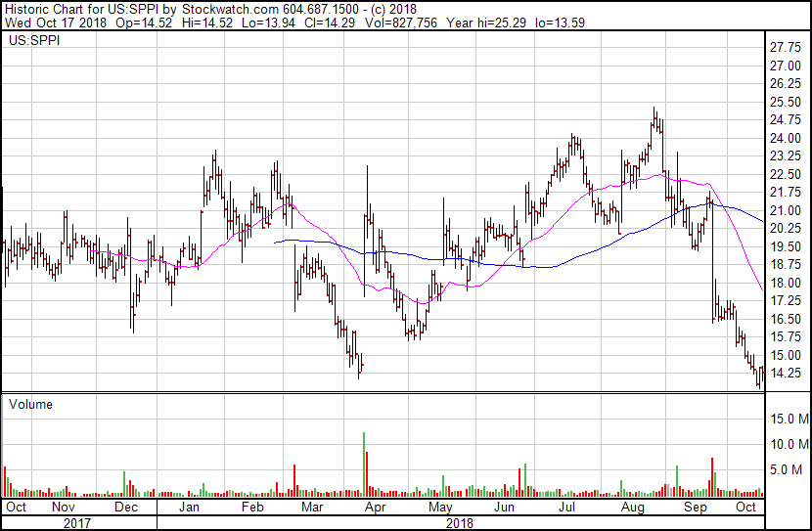Click the Aug month marker

(632, 508)
